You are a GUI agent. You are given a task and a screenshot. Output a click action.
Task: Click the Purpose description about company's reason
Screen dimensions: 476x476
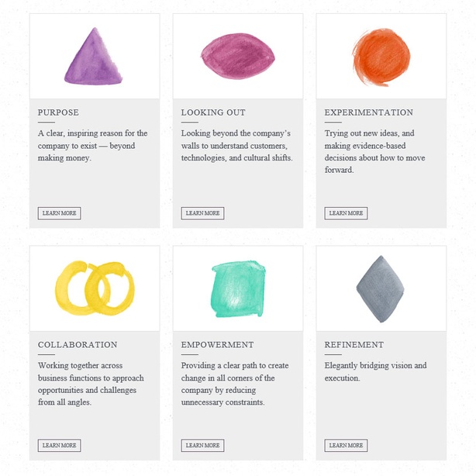(92, 146)
